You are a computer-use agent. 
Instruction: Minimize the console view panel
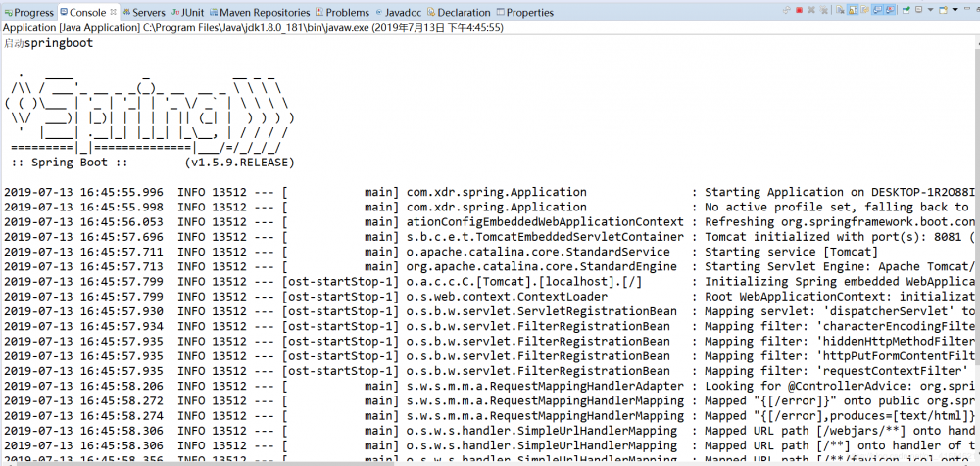pos(967,9)
